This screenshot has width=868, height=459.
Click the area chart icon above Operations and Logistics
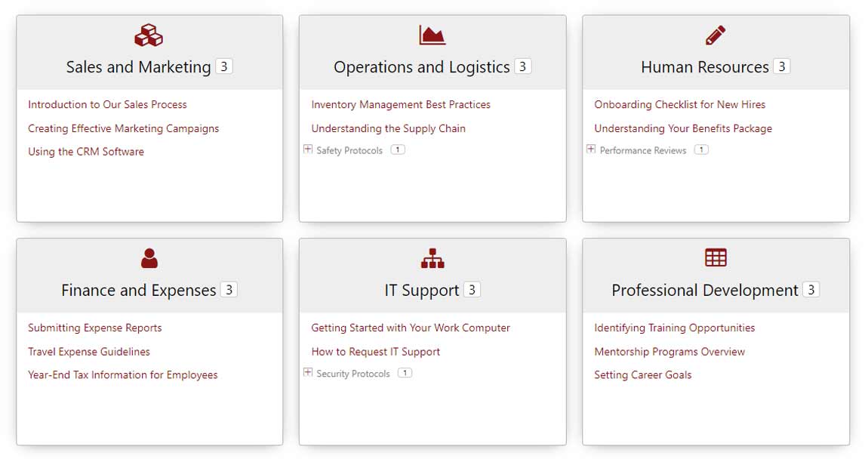point(432,35)
